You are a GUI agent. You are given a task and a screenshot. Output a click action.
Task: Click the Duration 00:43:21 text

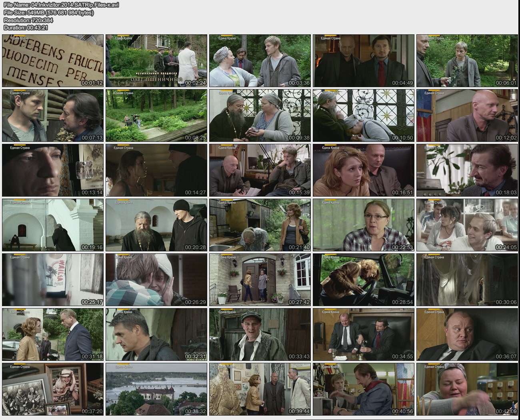(26, 28)
